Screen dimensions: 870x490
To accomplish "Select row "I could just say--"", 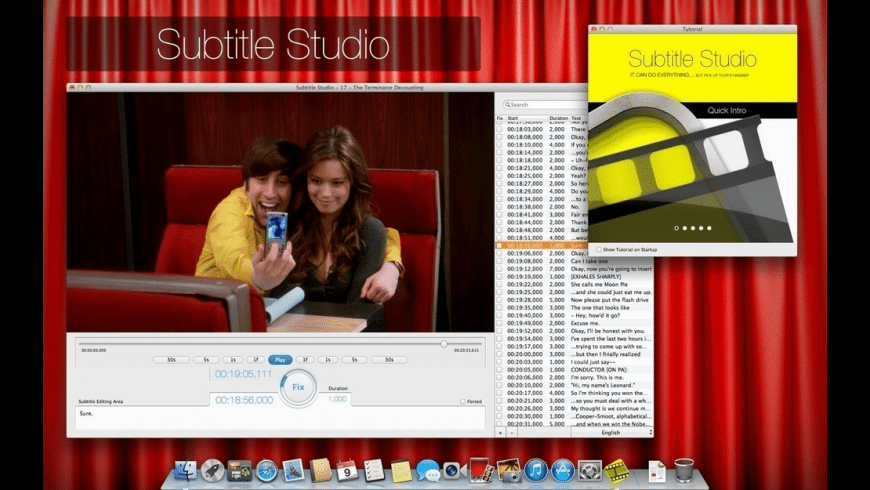I will (x=574, y=362).
